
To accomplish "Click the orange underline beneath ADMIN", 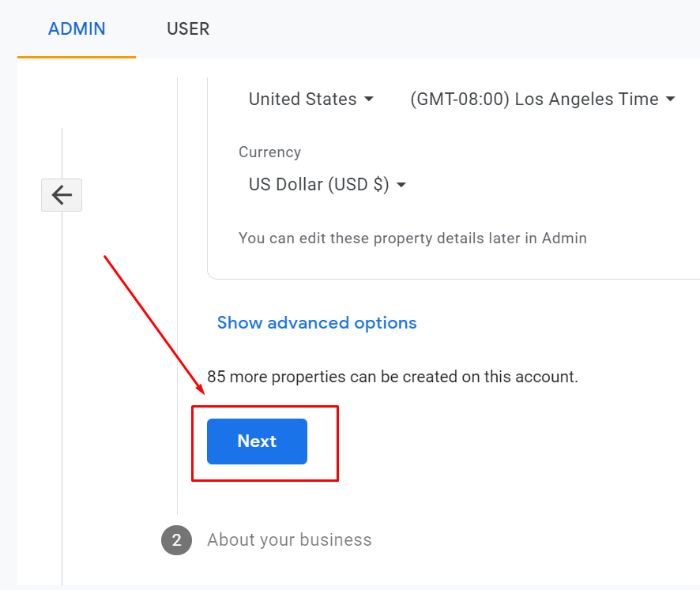I will pos(77,57).
